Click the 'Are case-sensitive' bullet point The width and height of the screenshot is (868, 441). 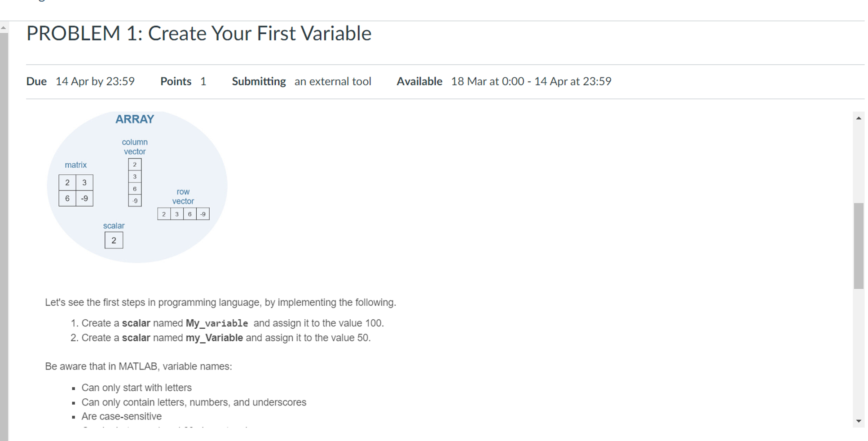(x=121, y=416)
